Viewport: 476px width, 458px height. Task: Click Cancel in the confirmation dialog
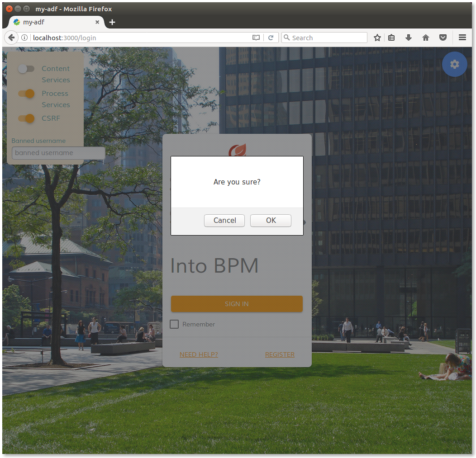[x=224, y=221]
